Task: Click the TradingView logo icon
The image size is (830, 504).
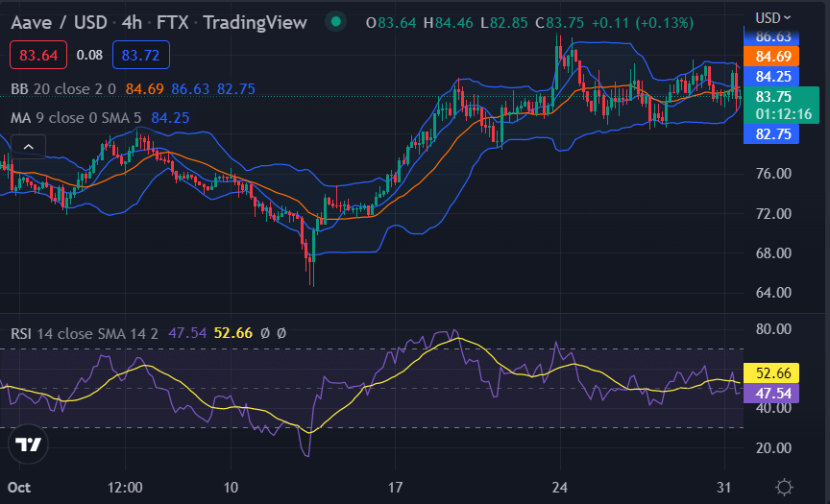Action: [28, 444]
